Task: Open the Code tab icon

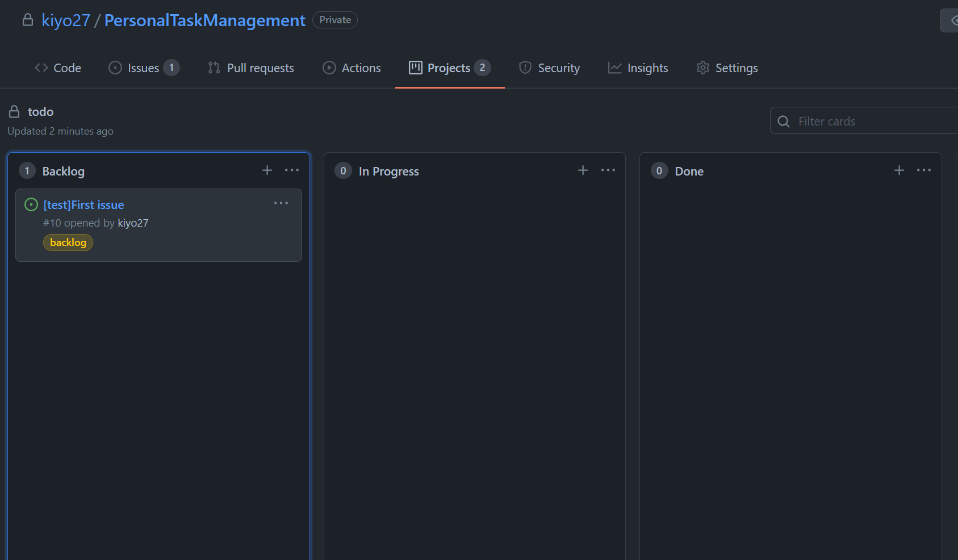Action: pyautogui.click(x=40, y=68)
